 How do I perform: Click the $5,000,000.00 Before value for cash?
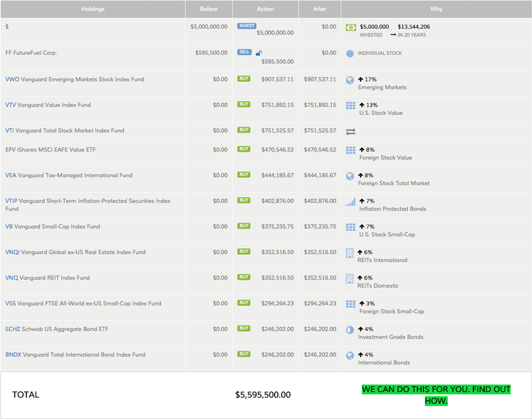point(209,27)
